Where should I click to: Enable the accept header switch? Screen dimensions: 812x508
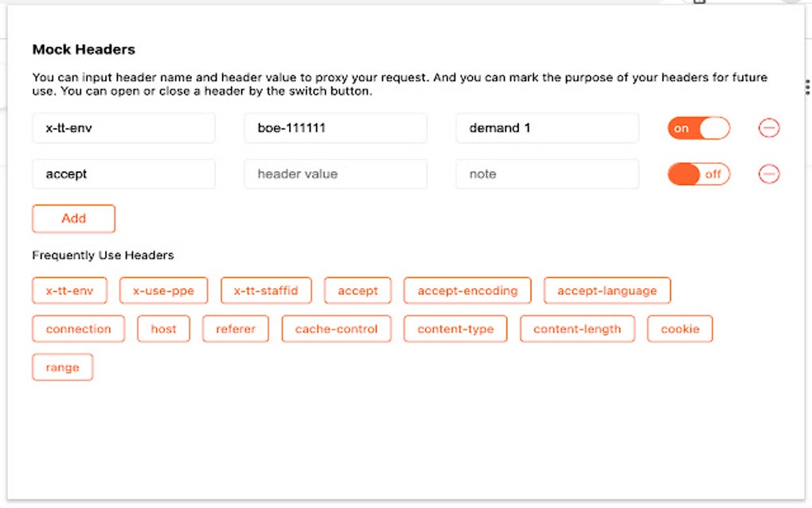click(698, 174)
